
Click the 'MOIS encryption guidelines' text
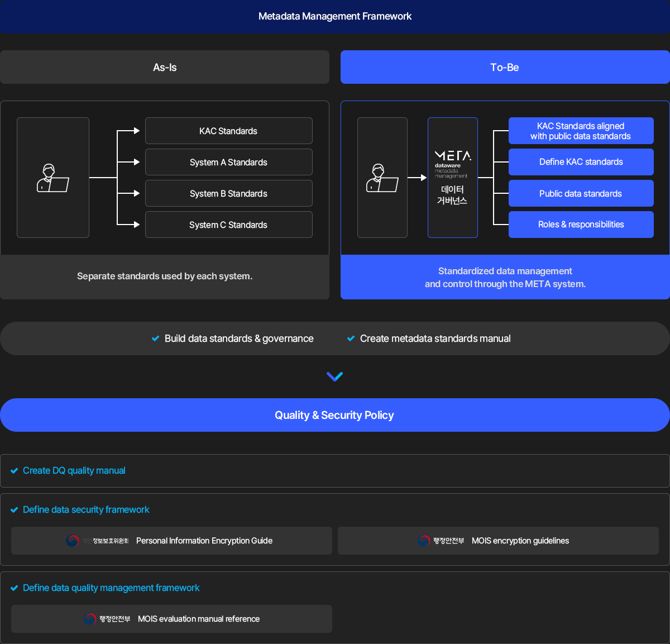520,541
